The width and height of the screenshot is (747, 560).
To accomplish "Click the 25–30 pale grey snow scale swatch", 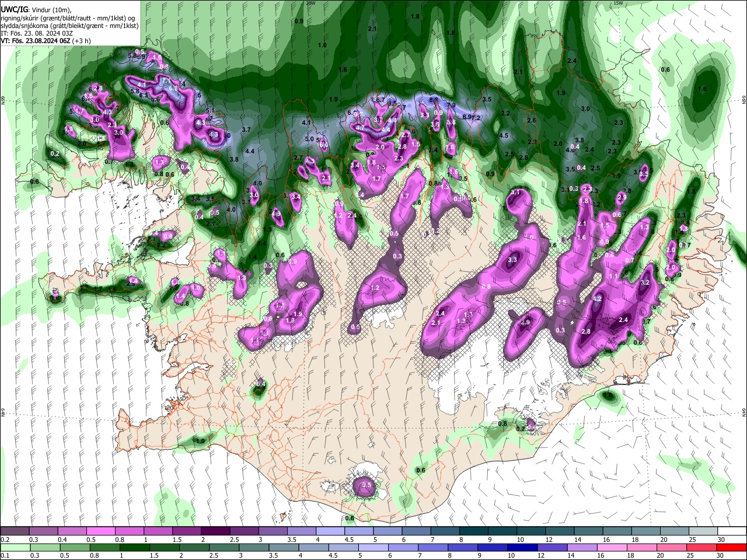I will pyautogui.click(x=704, y=531).
